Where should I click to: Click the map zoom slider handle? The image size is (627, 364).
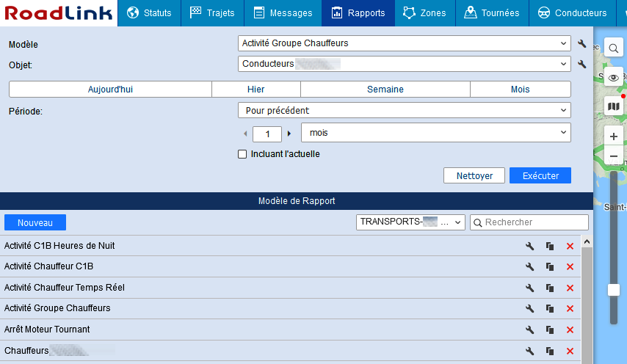[x=614, y=290]
